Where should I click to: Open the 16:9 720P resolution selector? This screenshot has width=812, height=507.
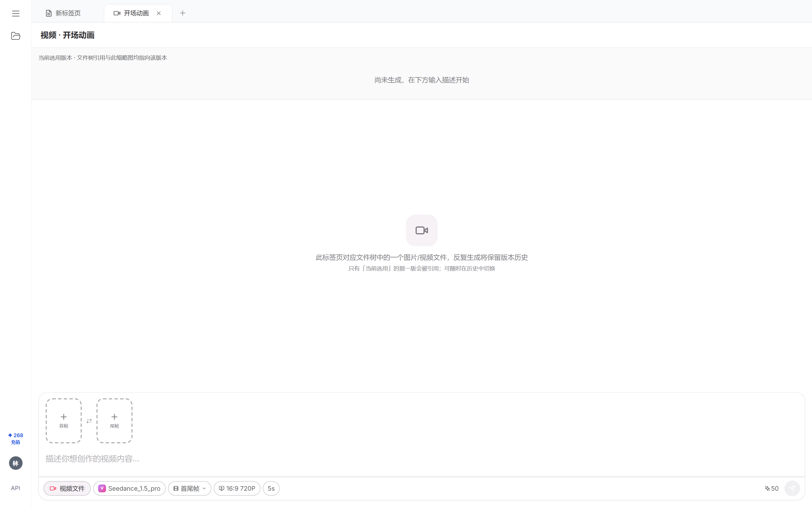[x=237, y=488]
